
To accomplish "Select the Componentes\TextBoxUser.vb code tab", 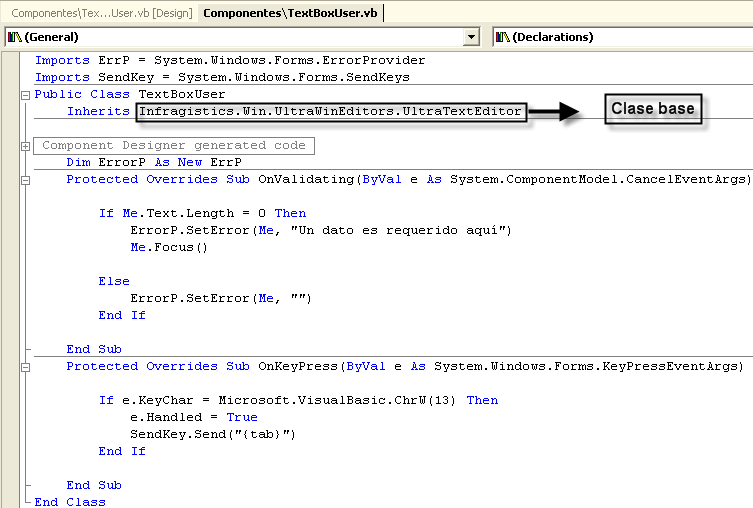I will pos(290,13).
